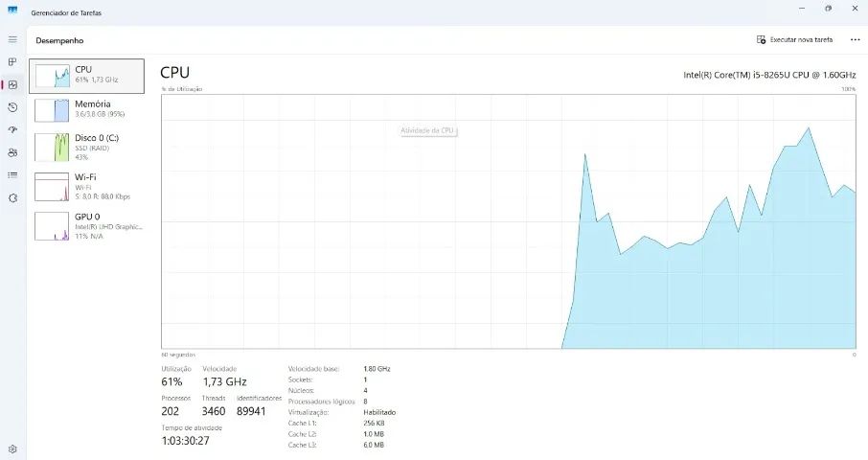The image size is (868, 460).
Task: Open the Services page icon
Action: point(12,197)
